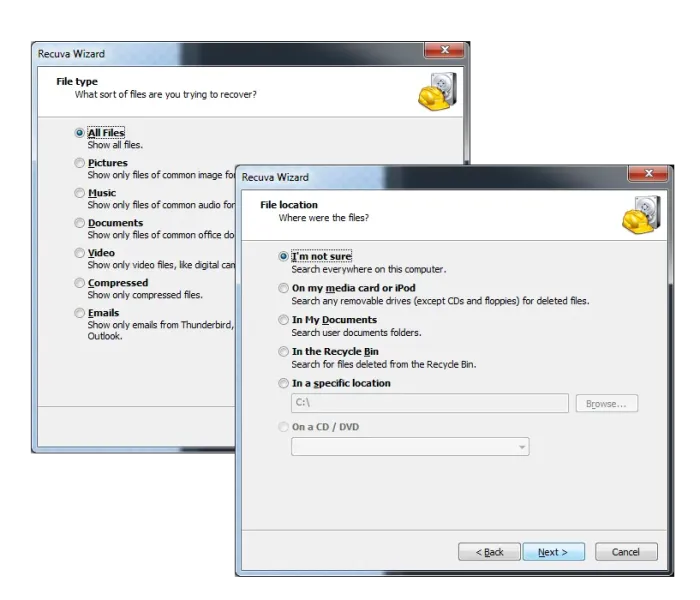
Task: Choose On my media card or iPod
Action: tap(283, 288)
